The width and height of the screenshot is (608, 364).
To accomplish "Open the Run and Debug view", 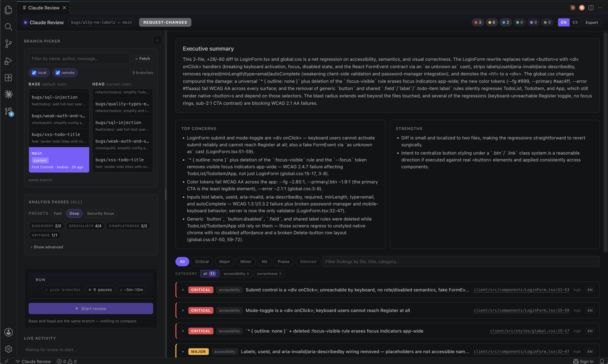I will (8, 61).
